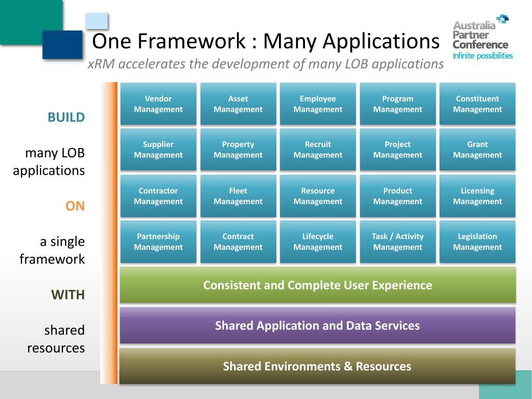Select the 'many LOB applications' text

click(x=49, y=162)
